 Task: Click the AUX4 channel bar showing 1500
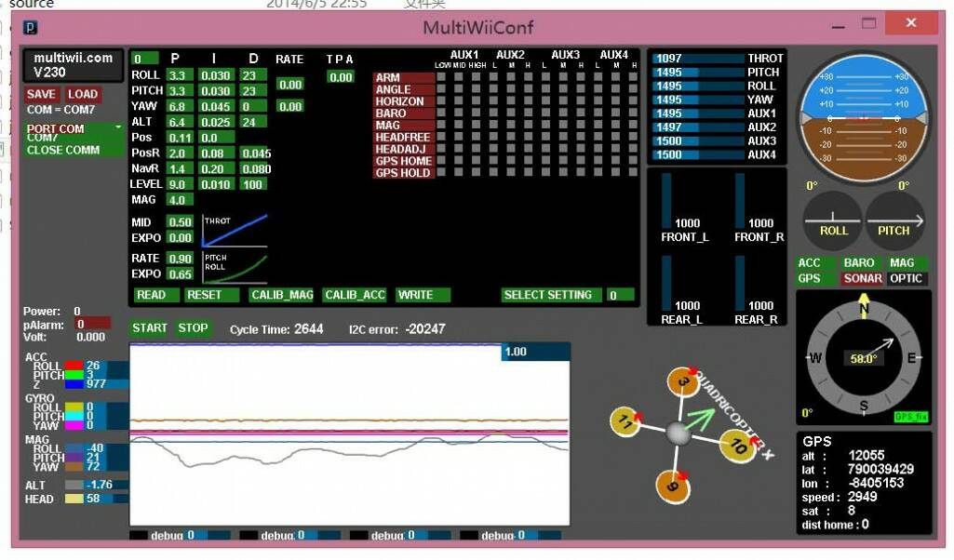point(698,154)
